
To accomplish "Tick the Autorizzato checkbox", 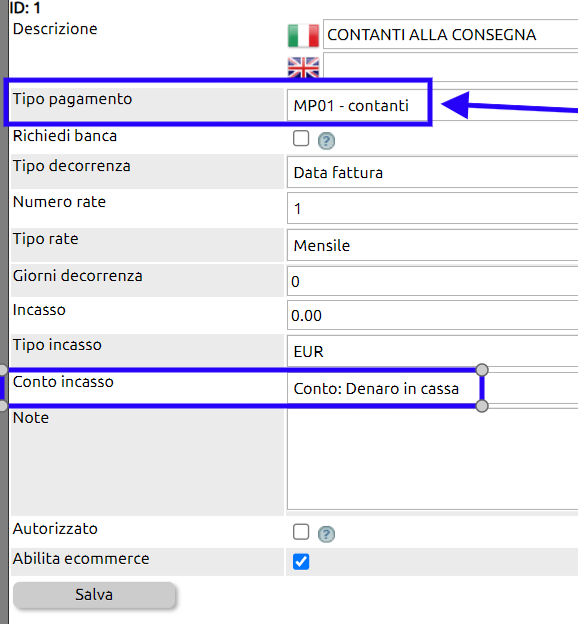I will [x=301, y=532].
